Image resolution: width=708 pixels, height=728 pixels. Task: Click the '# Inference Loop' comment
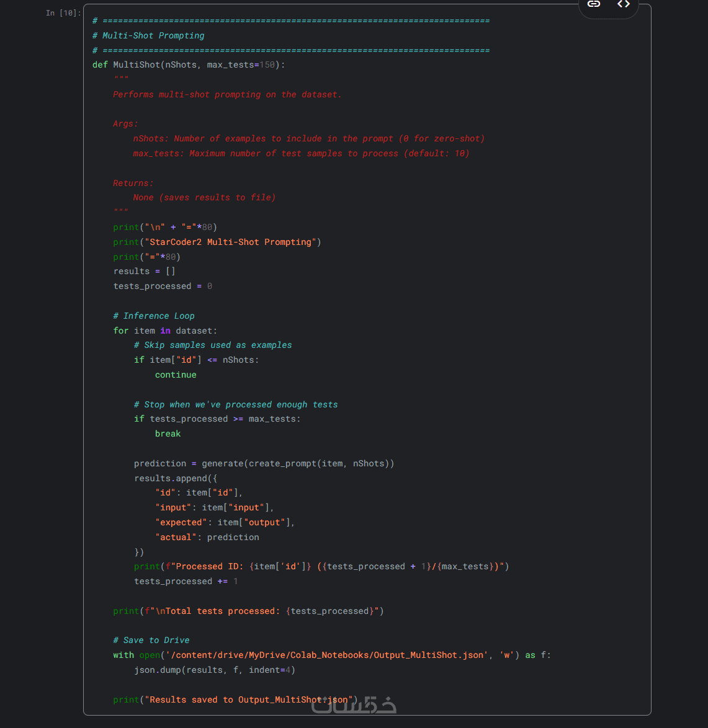[x=154, y=316]
